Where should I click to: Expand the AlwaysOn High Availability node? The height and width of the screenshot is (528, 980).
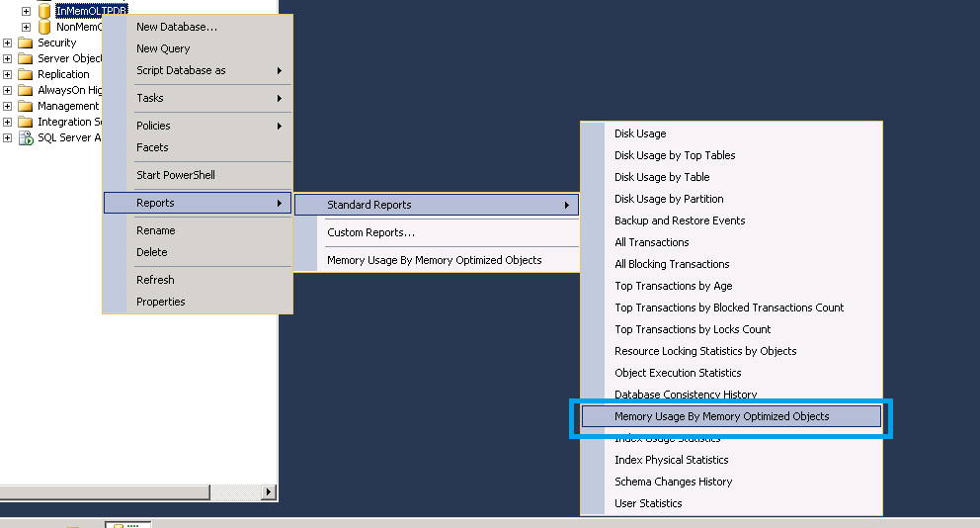click(8, 90)
